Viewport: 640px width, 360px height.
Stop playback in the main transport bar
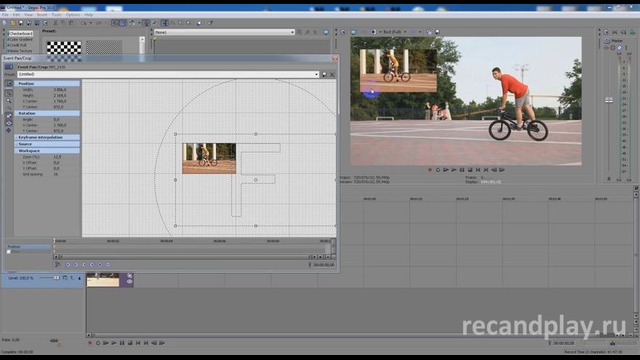click(130, 343)
